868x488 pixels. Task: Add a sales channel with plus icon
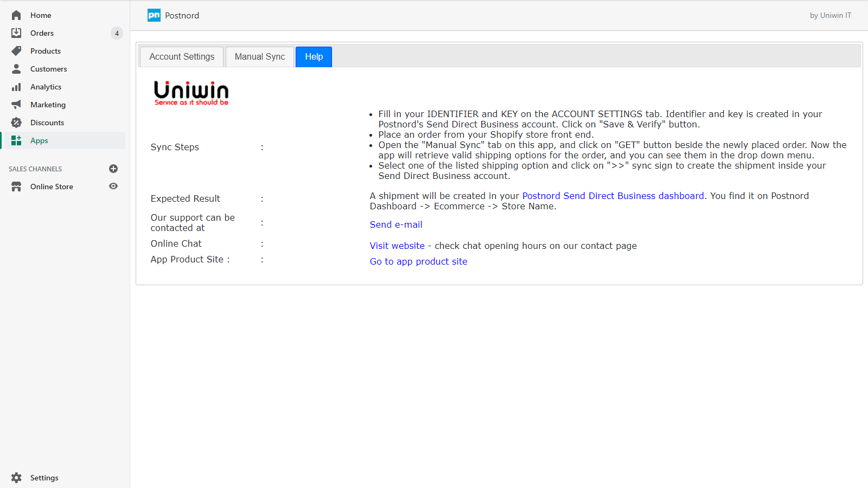point(113,169)
